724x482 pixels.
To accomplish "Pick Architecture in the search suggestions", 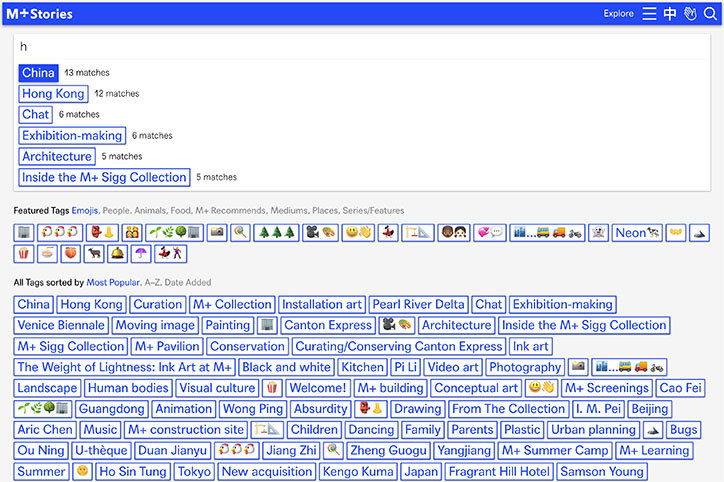I will click(57, 157).
